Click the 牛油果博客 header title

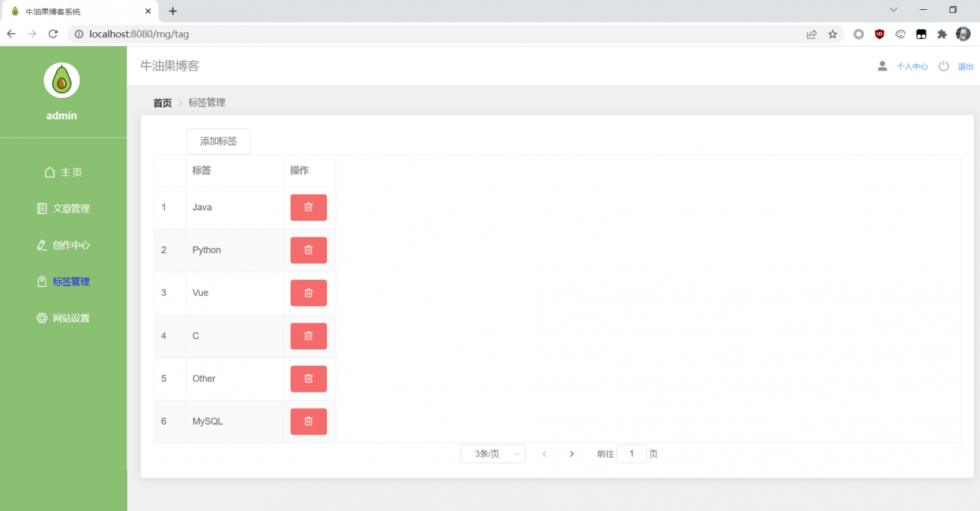tap(170, 66)
